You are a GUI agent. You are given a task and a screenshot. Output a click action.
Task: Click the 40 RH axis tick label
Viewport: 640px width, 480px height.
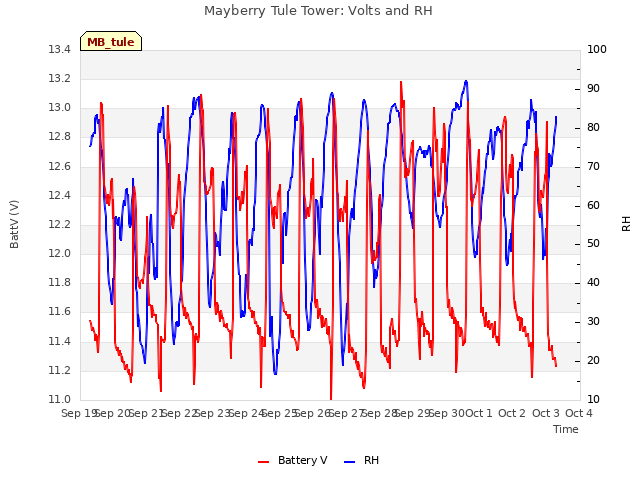[x=593, y=282]
